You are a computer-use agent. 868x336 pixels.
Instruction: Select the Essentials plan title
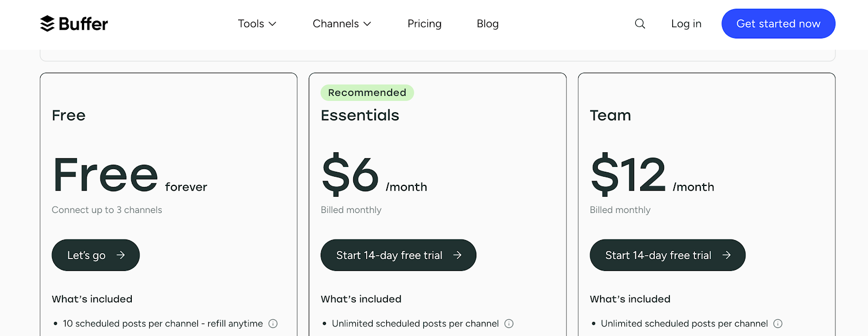click(360, 115)
